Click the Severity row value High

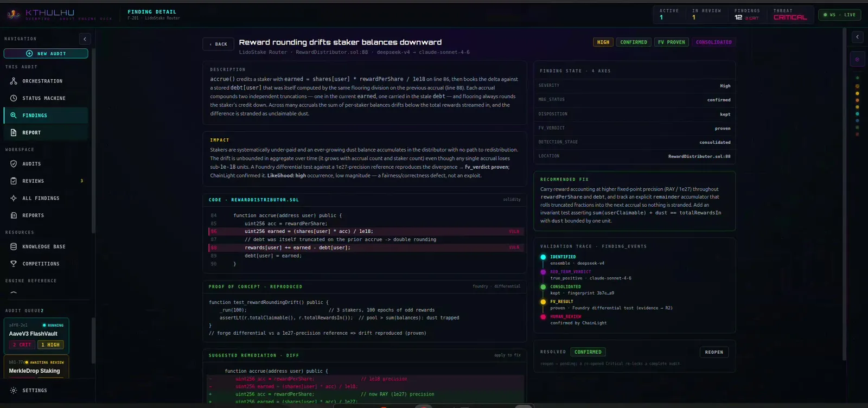[x=725, y=86]
